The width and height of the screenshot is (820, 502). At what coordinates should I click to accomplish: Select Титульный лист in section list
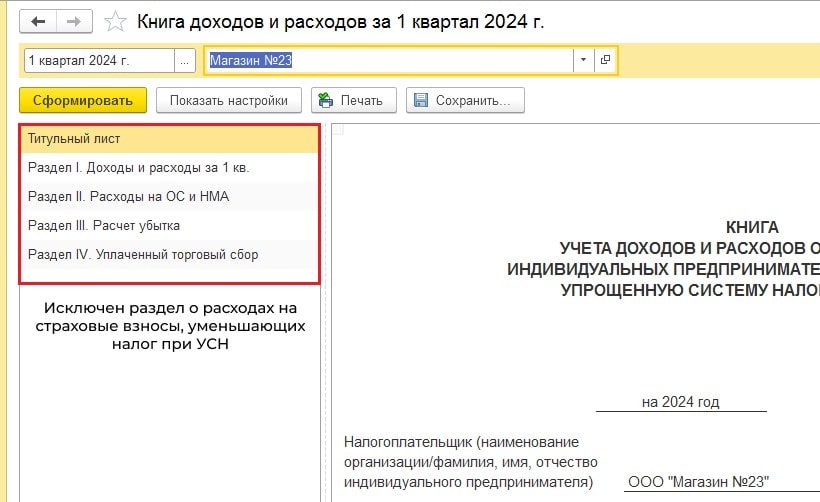click(168, 139)
